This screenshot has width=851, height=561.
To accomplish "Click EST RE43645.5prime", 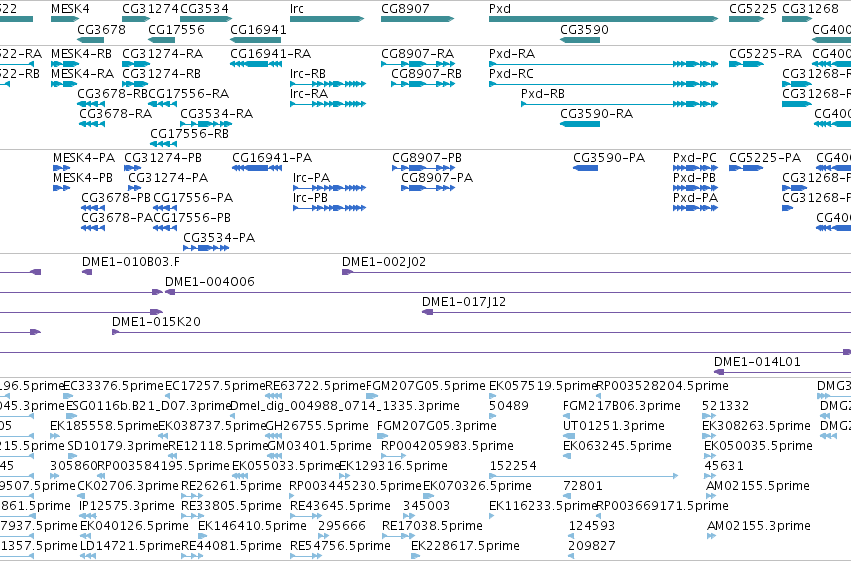I will coord(340,506).
